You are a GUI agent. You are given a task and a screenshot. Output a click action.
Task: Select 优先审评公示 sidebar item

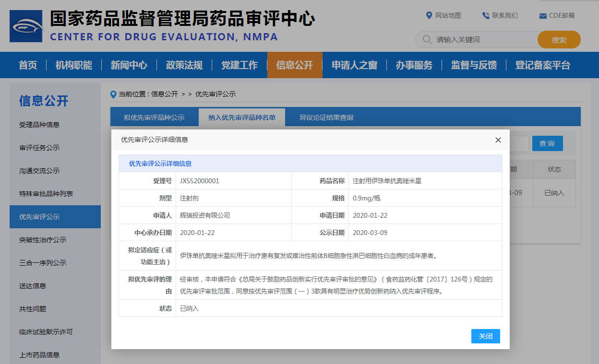click(x=39, y=217)
